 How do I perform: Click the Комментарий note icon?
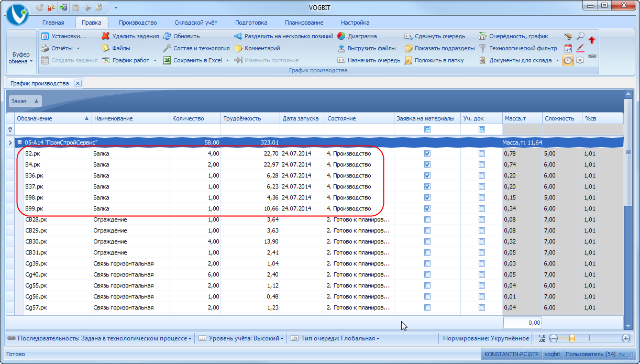[x=238, y=48]
